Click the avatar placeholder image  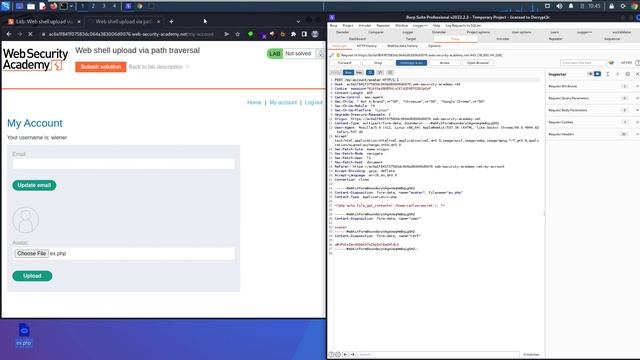click(x=26, y=220)
